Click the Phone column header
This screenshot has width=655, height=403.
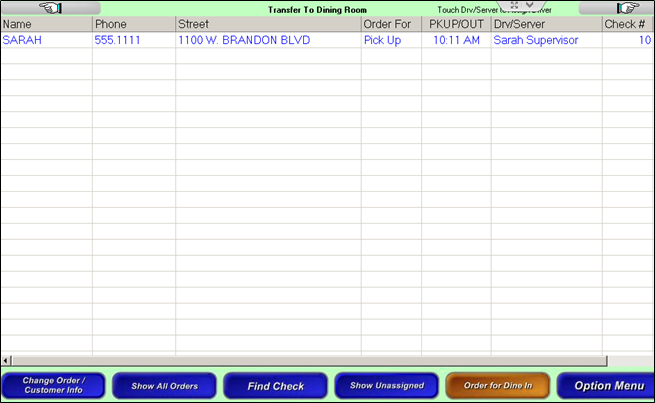[x=133, y=24]
